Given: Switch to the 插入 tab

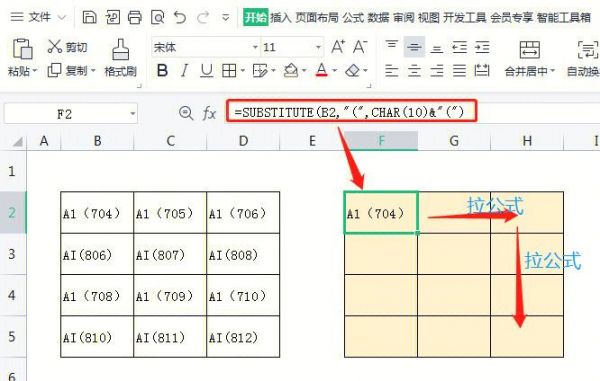Looking at the screenshot, I should 280,17.
